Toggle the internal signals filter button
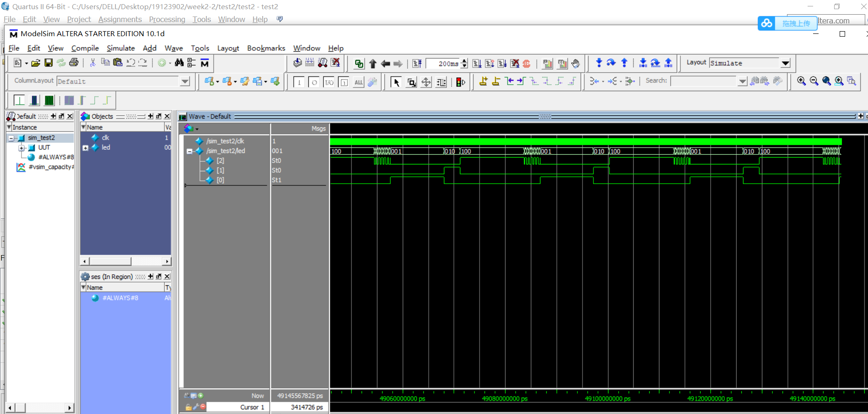 click(x=344, y=82)
